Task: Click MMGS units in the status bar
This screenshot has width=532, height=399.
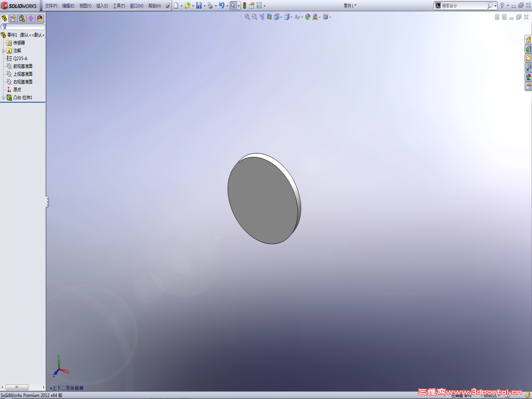Action: tap(490, 395)
